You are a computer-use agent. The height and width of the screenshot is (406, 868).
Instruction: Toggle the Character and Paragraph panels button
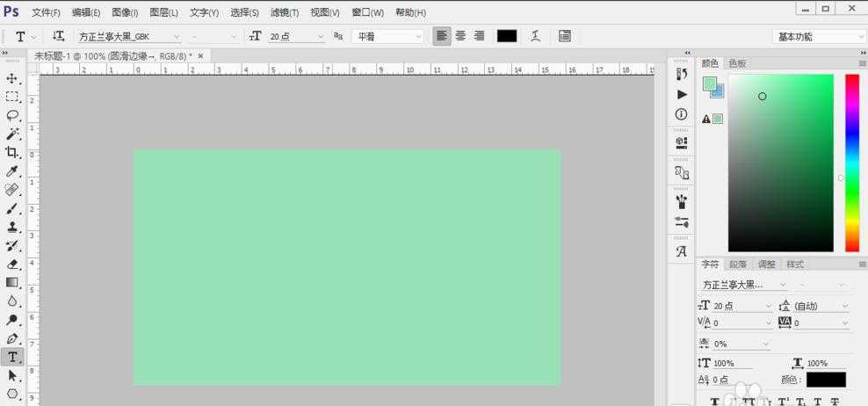[x=565, y=36]
